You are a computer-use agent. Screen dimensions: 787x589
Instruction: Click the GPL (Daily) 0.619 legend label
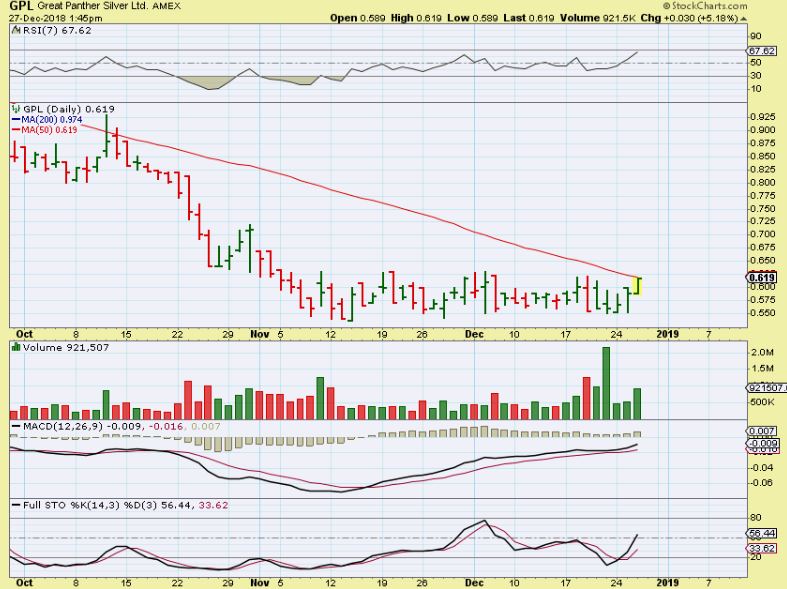(x=69, y=109)
